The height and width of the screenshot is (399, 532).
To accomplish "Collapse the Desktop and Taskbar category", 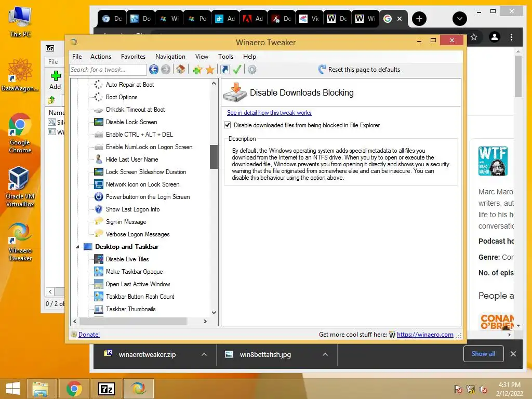I will 77,247.
